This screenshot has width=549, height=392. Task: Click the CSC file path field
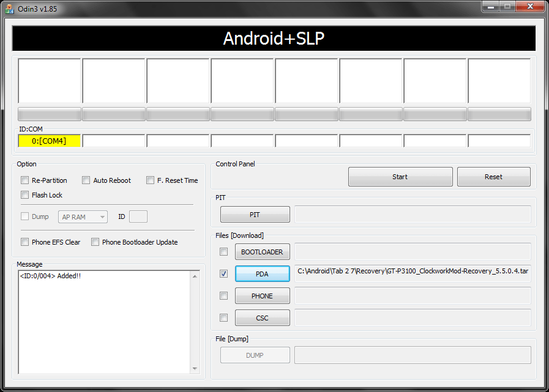click(x=413, y=318)
